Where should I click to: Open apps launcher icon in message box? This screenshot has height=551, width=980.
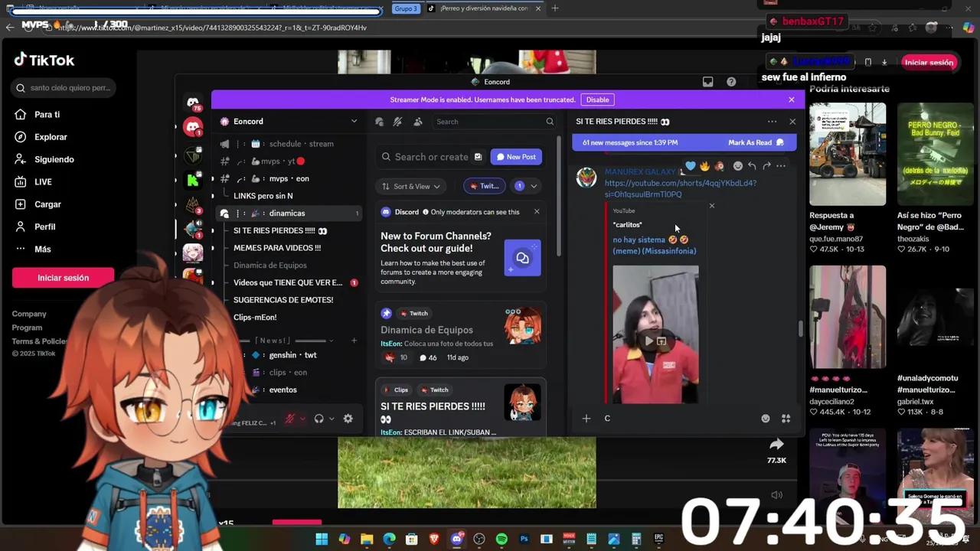click(x=786, y=419)
